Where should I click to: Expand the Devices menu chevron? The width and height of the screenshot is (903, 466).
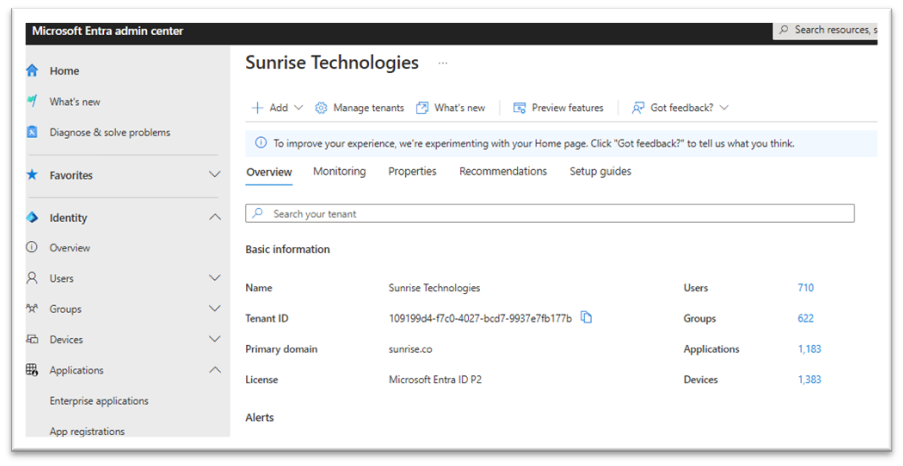(215, 339)
